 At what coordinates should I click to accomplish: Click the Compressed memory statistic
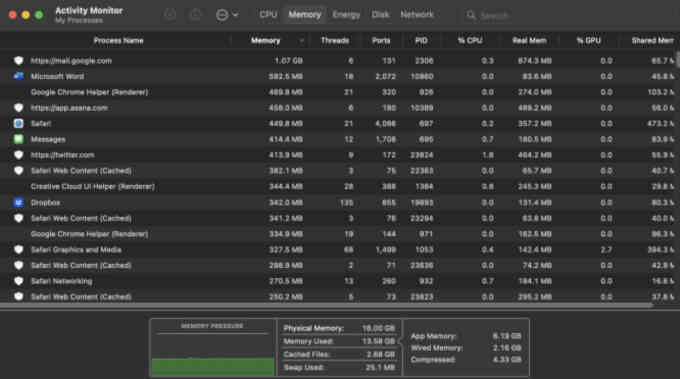point(466,359)
